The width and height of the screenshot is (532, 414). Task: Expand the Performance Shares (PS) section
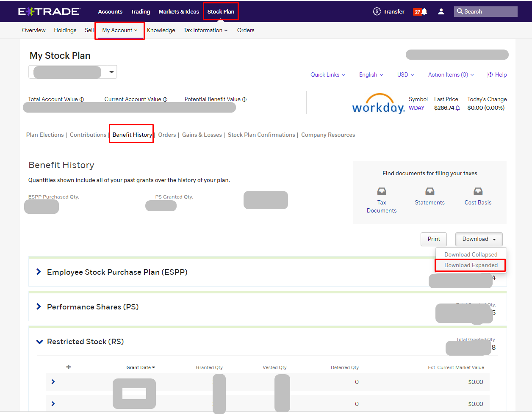(39, 306)
